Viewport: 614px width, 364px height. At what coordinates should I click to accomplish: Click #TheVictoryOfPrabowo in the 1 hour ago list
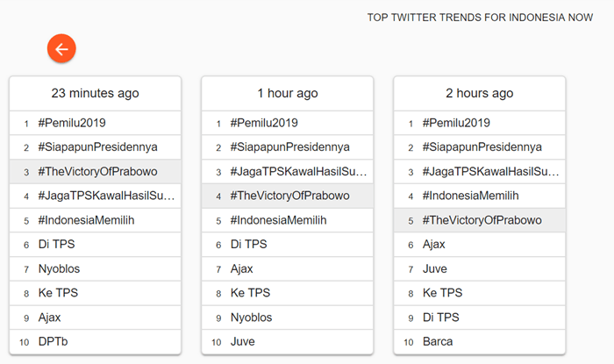click(x=289, y=196)
